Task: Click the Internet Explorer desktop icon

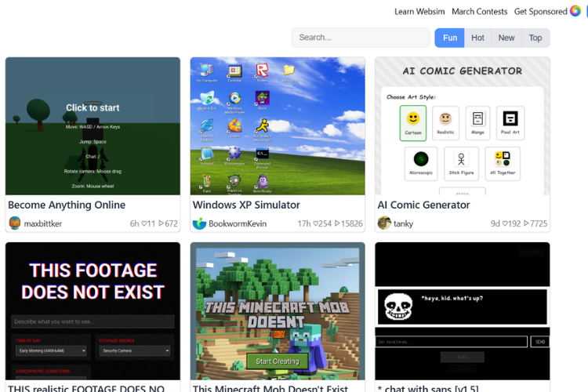Action: tap(207, 130)
